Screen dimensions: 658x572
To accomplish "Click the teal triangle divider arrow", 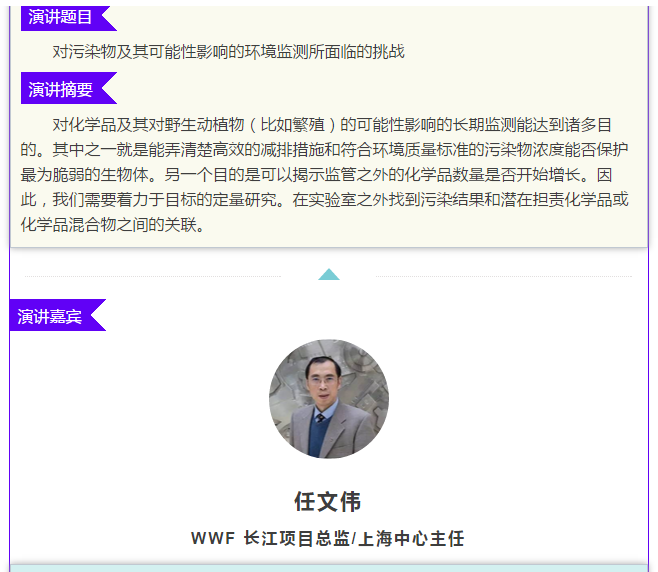I will tap(329, 274).
